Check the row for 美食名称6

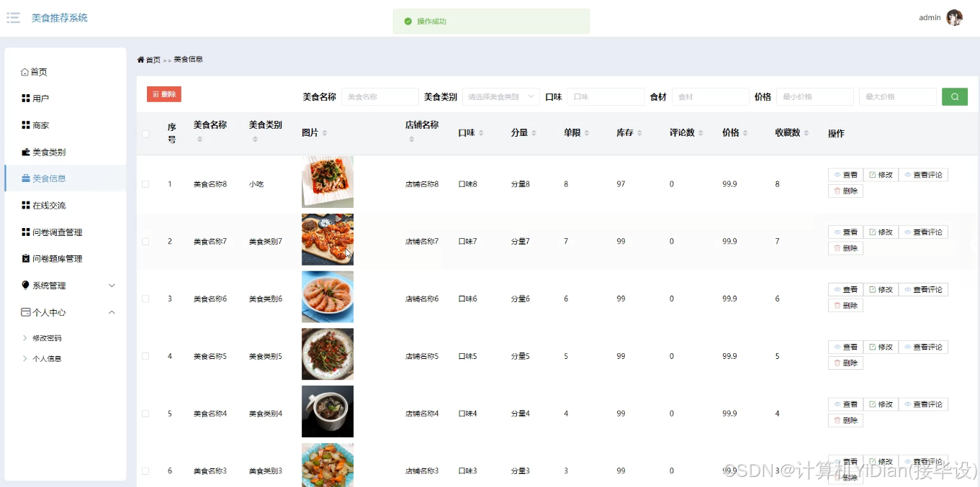coord(145,299)
